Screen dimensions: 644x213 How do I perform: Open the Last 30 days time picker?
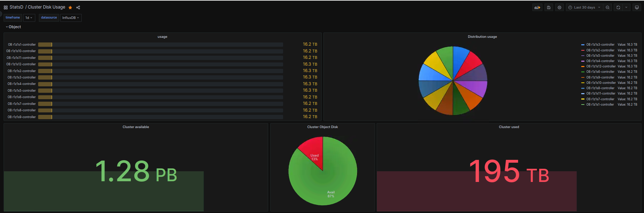tap(584, 7)
